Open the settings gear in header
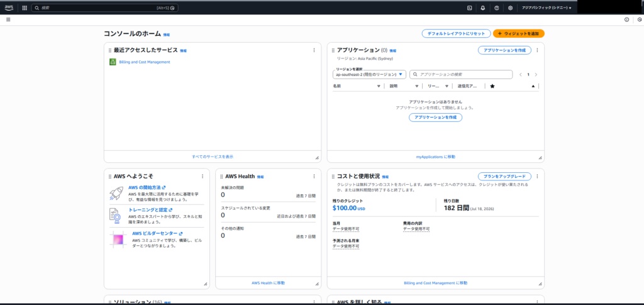This screenshot has height=305, width=644. [510, 8]
